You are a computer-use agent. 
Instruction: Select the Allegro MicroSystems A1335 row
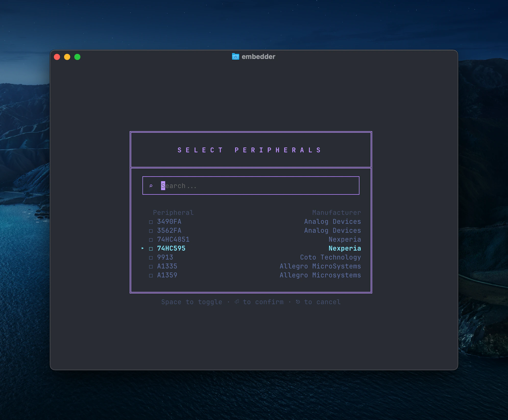tap(320, 266)
